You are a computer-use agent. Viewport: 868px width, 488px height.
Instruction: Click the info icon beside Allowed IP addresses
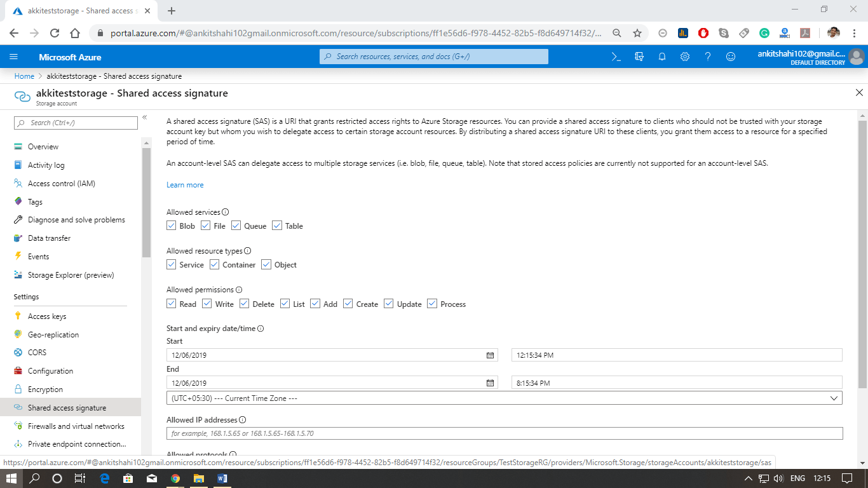[x=243, y=420]
